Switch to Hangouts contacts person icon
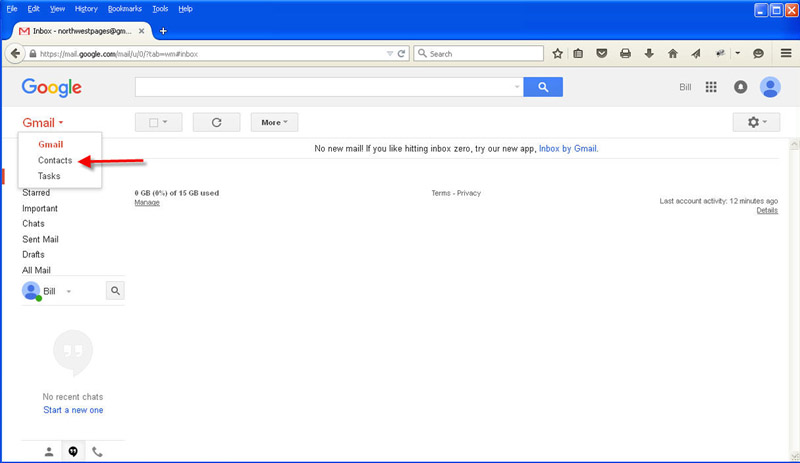Viewport: 800px width, 463px height. click(x=49, y=451)
